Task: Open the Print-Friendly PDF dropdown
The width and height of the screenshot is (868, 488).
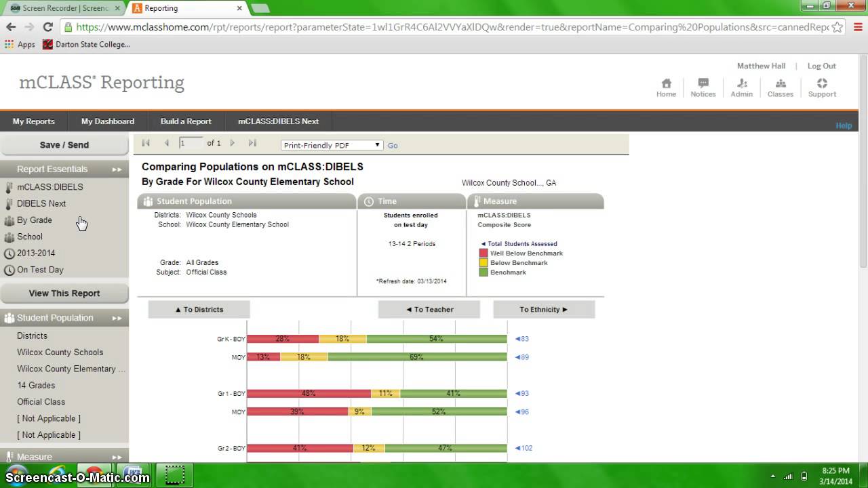Action: (332, 145)
